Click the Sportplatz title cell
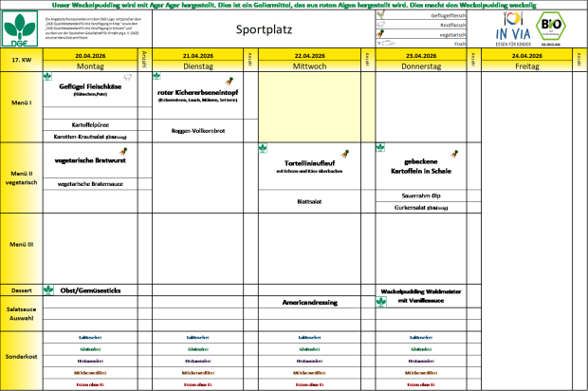The height and width of the screenshot is (391, 588). pos(263,29)
